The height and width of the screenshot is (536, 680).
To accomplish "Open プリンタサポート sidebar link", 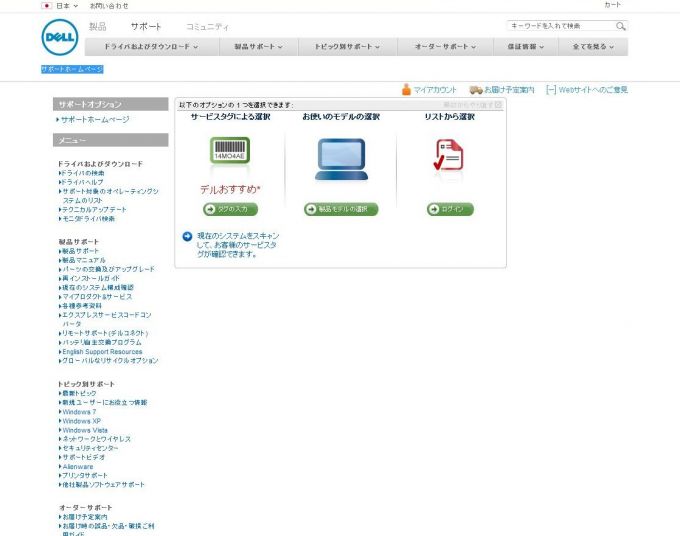I will click(x=85, y=475).
